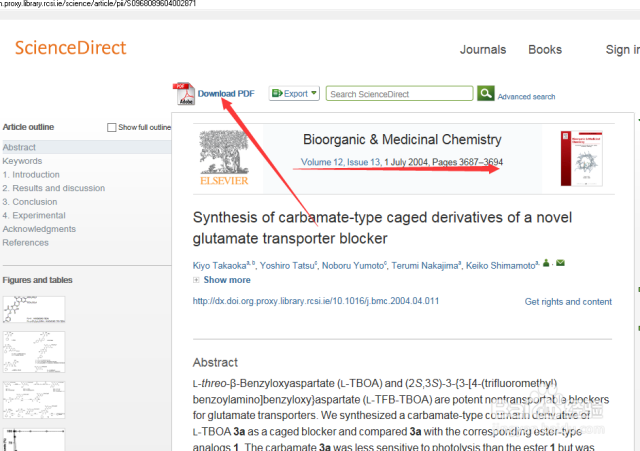Viewport: 640px width, 451px height.
Task: Open Advanced search
Action: (x=526, y=97)
